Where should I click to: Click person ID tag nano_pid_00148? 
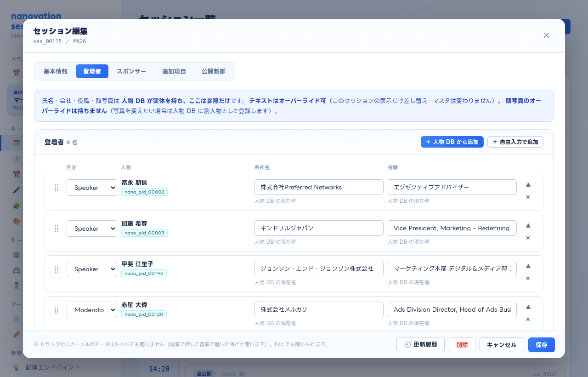[x=144, y=274]
